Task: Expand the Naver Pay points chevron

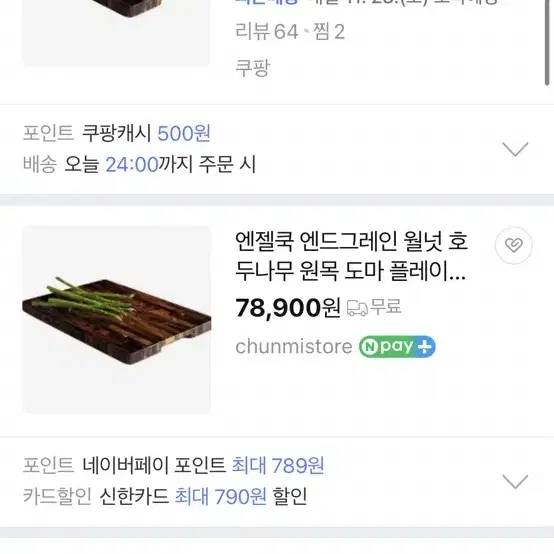Action: tap(515, 482)
